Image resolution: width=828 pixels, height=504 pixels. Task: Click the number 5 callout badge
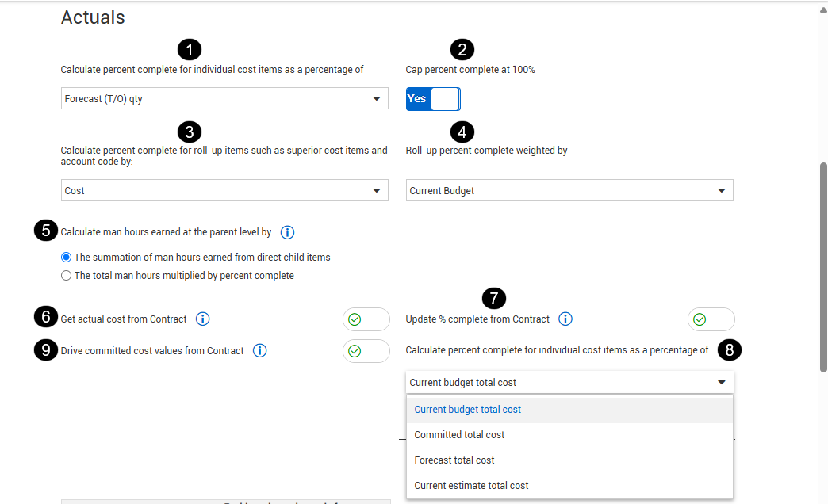coord(46,231)
